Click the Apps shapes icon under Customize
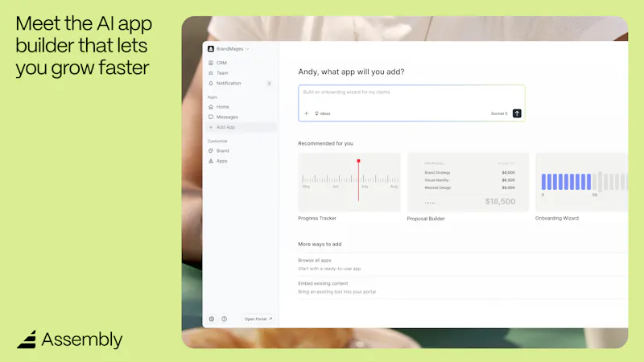The width and height of the screenshot is (644, 362). tap(211, 161)
